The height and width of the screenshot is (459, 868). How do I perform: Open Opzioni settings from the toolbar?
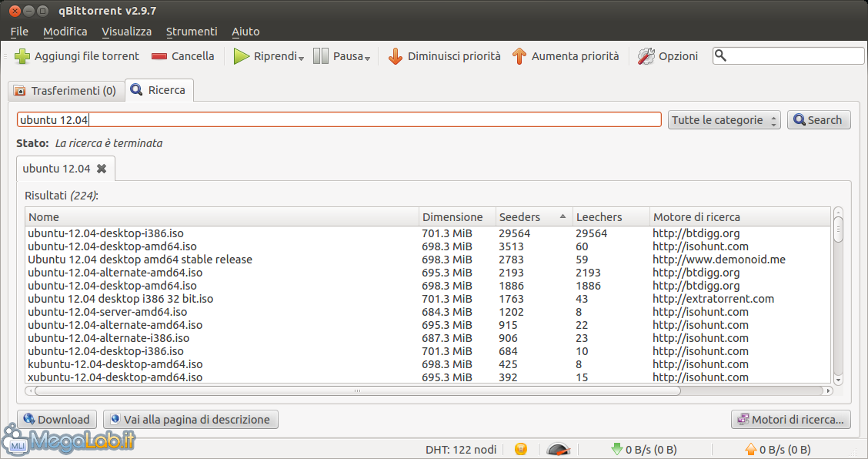coord(668,56)
